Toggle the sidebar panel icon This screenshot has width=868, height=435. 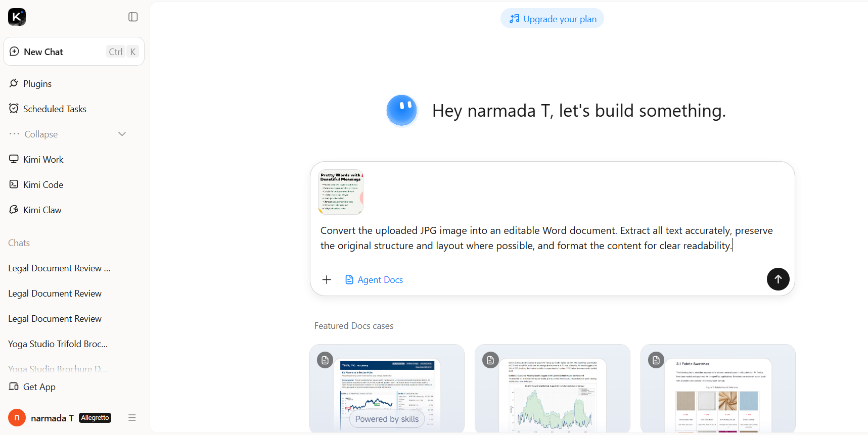tap(133, 17)
